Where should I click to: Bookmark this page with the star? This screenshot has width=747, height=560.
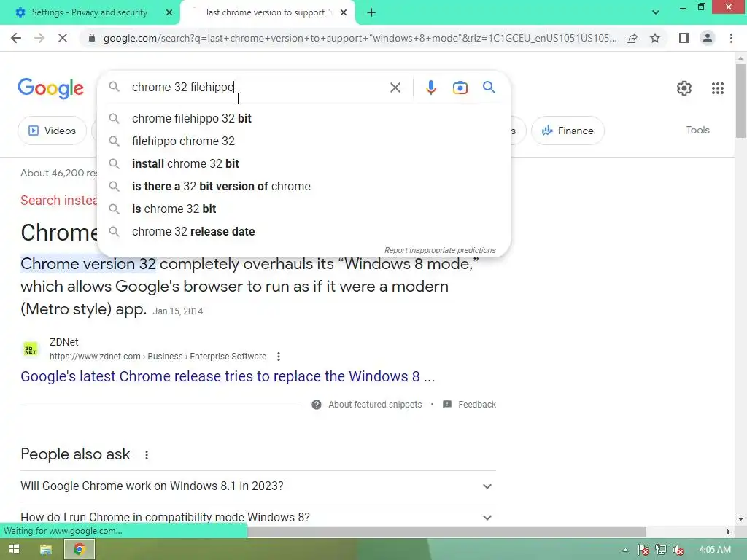(655, 38)
